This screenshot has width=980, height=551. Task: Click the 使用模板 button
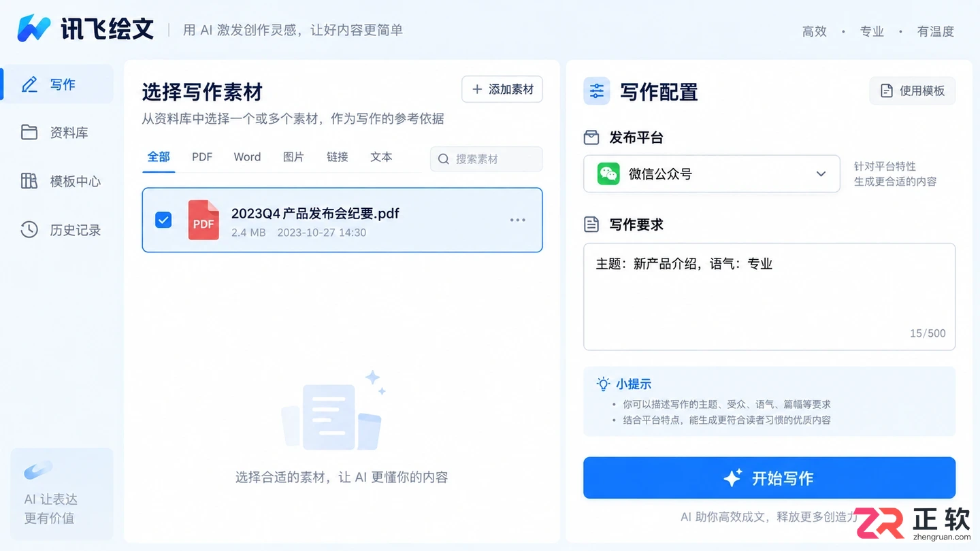[913, 91]
